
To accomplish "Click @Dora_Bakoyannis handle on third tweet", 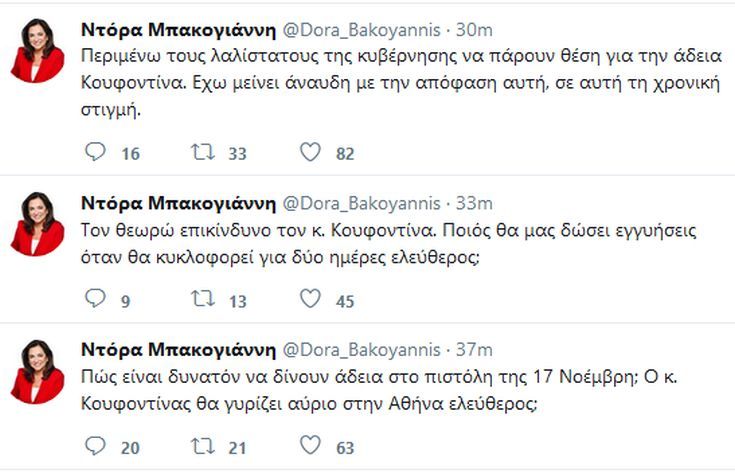I will [363, 349].
